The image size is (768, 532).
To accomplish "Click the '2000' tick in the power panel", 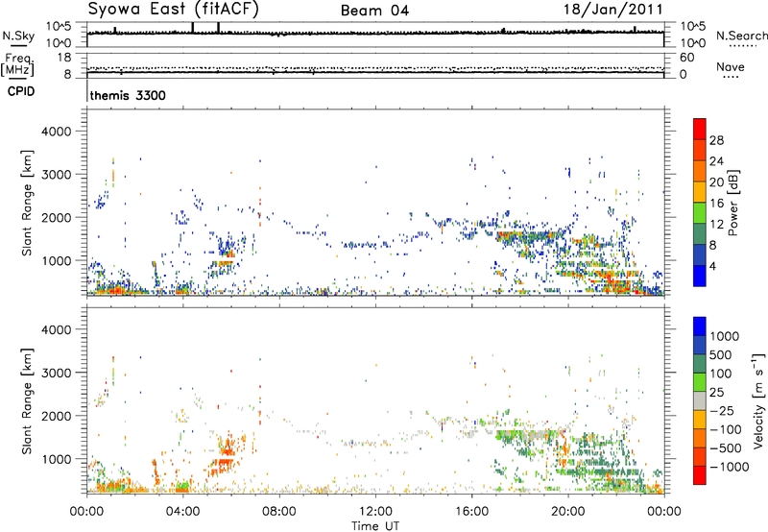I will click(57, 217).
